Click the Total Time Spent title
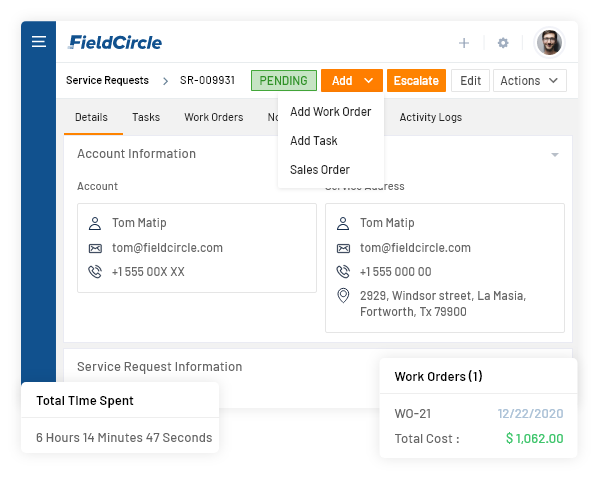The height and width of the screenshot is (479, 599). [x=85, y=401]
